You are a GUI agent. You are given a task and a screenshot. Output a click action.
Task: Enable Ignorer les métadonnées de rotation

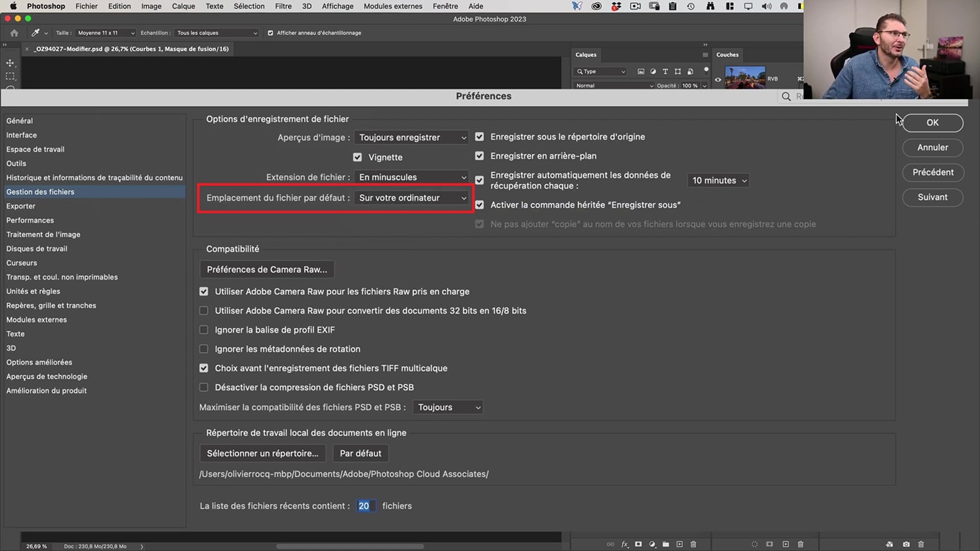point(203,349)
